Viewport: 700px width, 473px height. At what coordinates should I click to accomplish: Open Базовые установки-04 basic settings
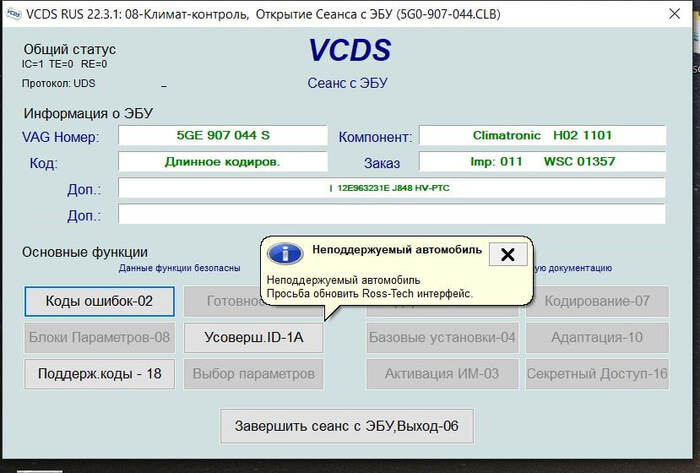pos(441,337)
